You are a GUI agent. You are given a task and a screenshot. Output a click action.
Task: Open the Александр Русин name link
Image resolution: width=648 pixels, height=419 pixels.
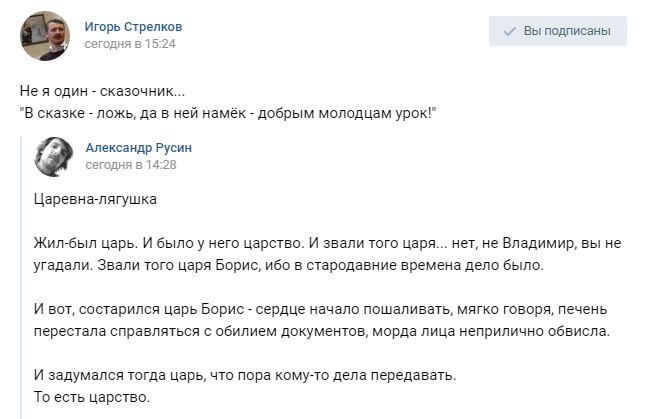pos(139,148)
